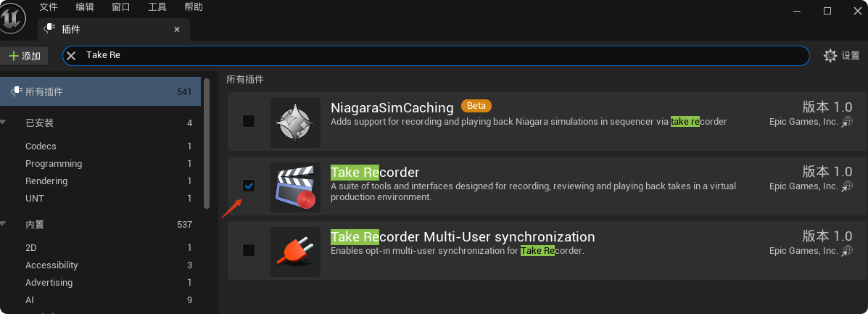Click the NiagaraSimCaching plugin icon
This screenshot has width=868, height=314.
[296, 123]
